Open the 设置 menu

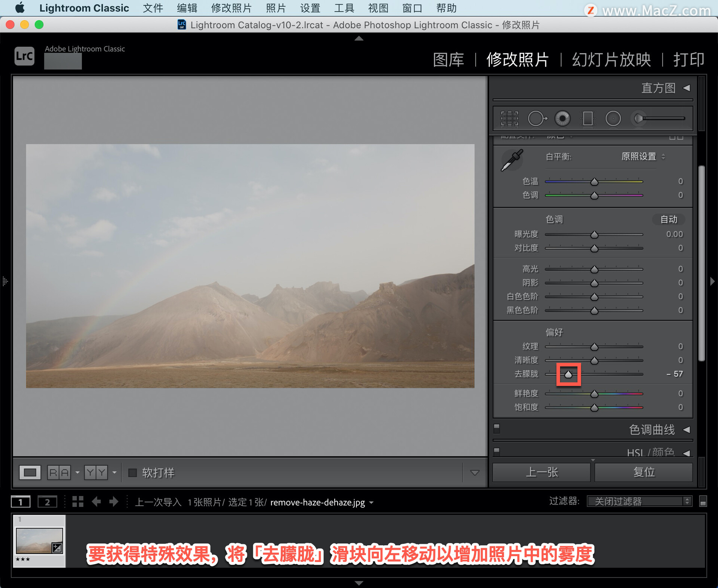point(310,8)
